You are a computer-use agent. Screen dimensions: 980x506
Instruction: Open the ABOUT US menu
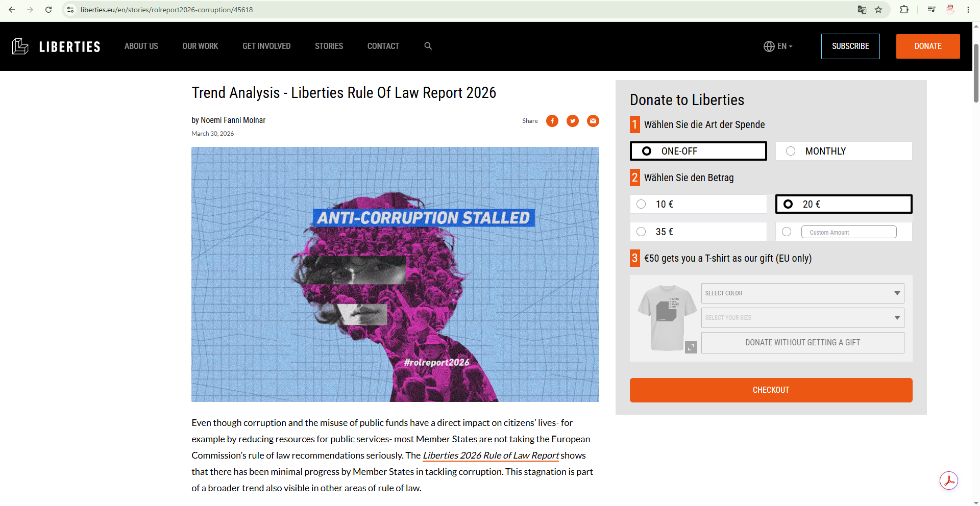tap(141, 46)
